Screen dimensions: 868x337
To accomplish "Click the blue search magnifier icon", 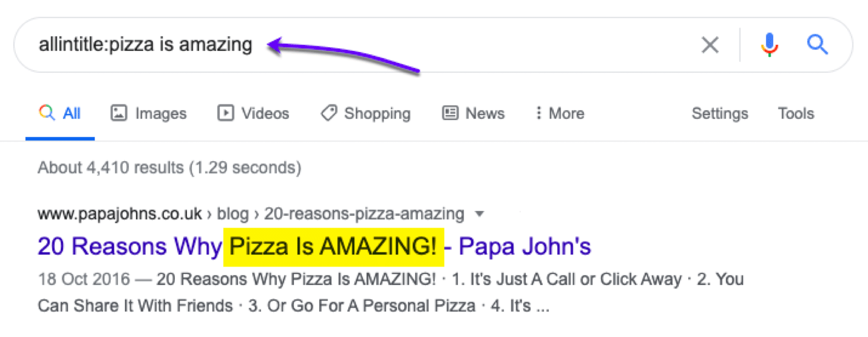I will click(817, 44).
